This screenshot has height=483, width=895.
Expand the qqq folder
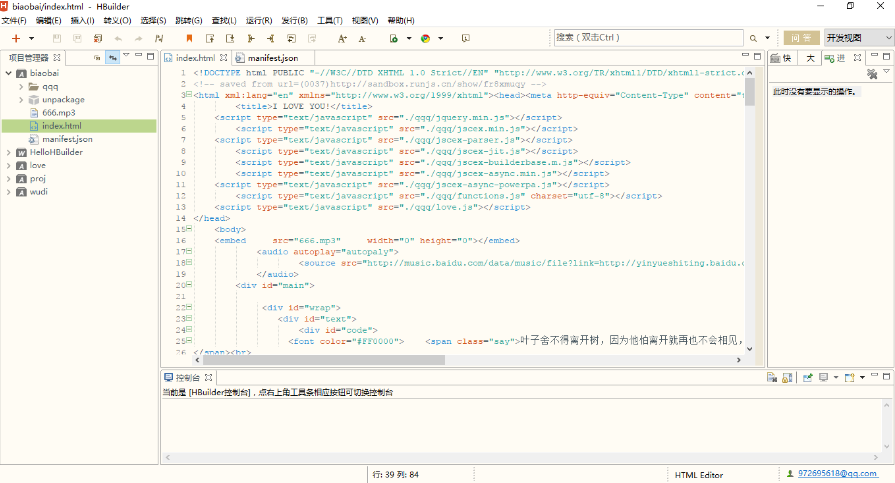pyautogui.click(x=21, y=86)
